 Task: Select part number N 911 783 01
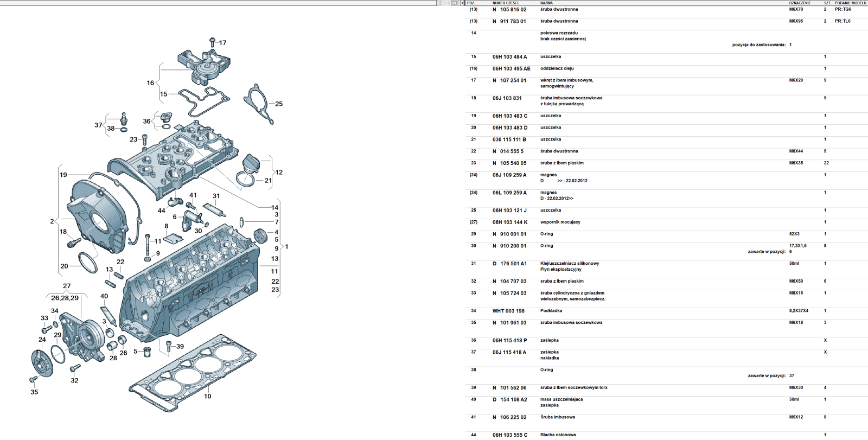tap(509, 22)
